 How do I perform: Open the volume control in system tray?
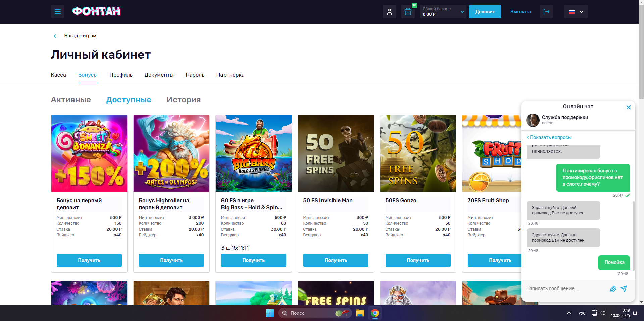tap(603, 313)
